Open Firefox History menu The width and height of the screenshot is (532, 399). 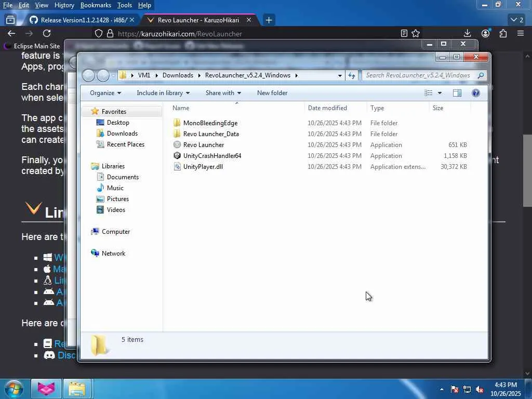64,5
